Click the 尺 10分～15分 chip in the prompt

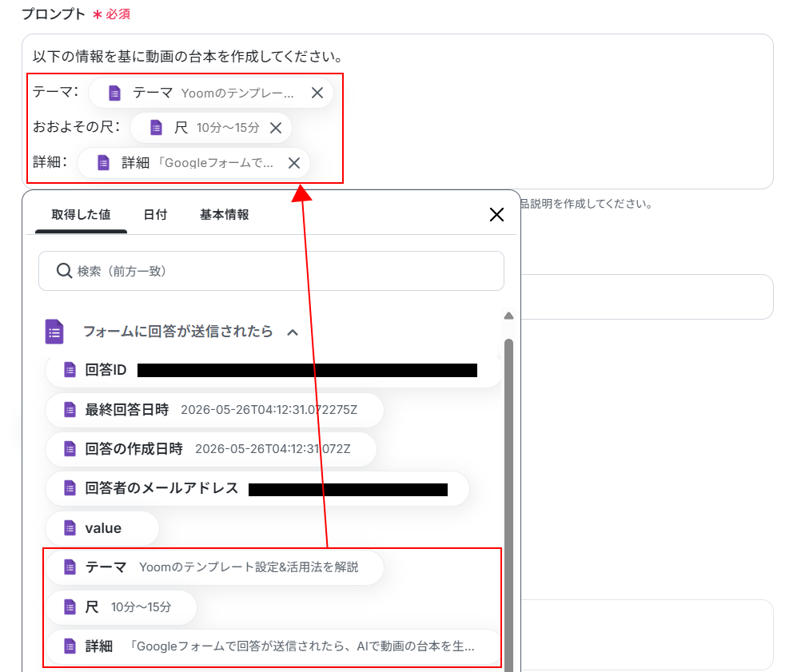211,128
